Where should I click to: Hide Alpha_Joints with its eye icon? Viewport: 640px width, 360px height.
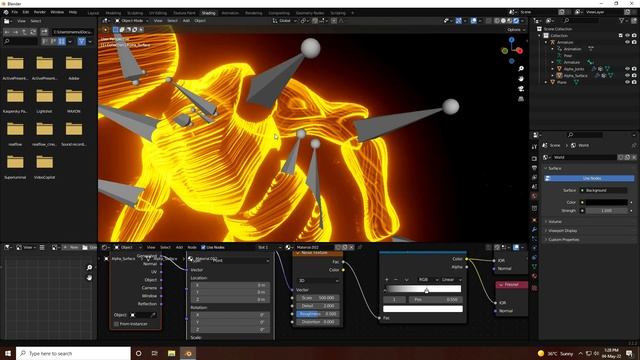click(x=627, y=69)
